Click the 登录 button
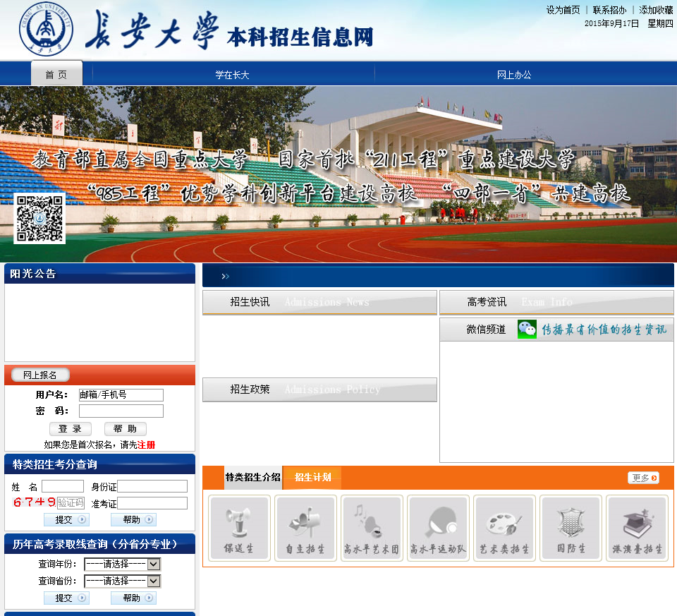This screenshot has height=616, width=677. [71, 428]
